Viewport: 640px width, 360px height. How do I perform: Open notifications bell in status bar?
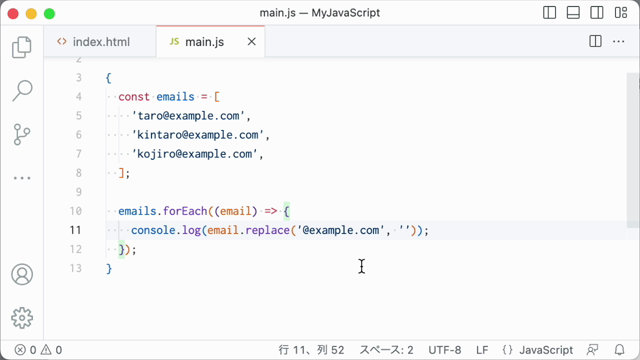(x=620, y=350)
